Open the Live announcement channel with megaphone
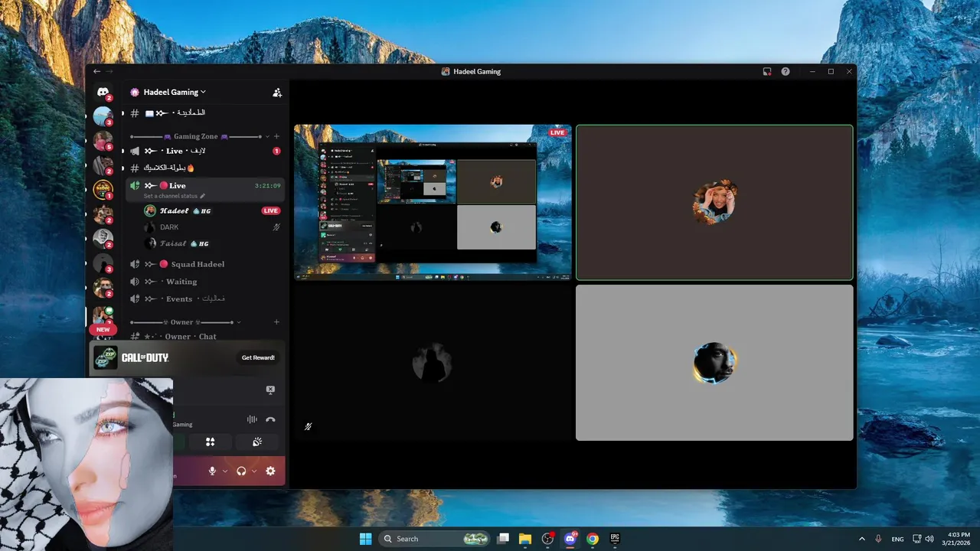 pos(204,151)
